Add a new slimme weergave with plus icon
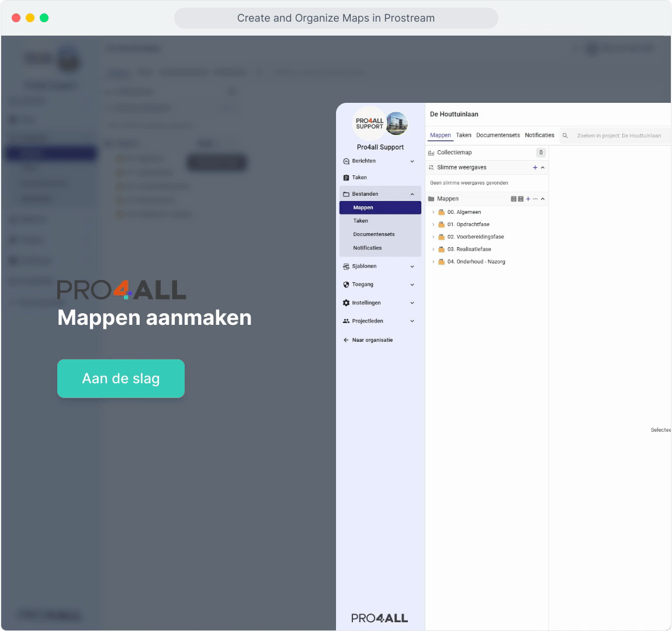The image size is (672, 631). (x=535, y=168)
